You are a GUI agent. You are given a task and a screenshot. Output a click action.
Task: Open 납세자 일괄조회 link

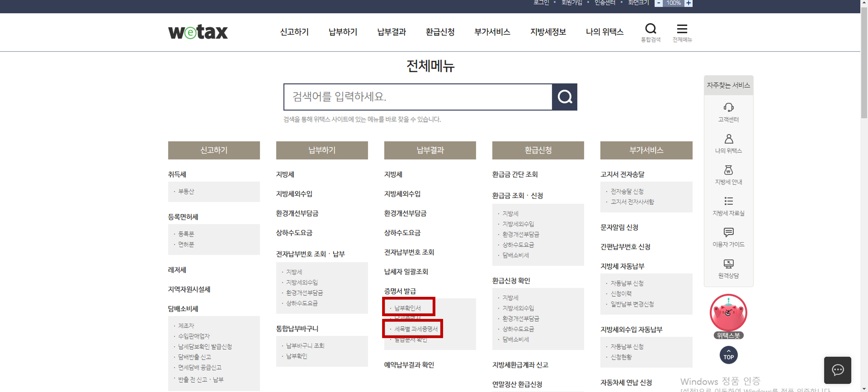pyautogui.click(x=406, y=272)
